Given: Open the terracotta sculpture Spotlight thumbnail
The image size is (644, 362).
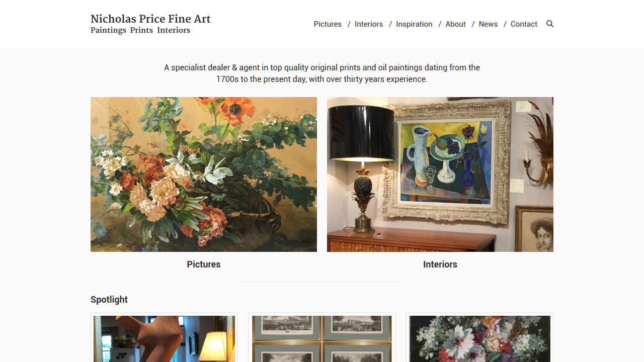Looking at the screenshot, I should tap(164, 338).
